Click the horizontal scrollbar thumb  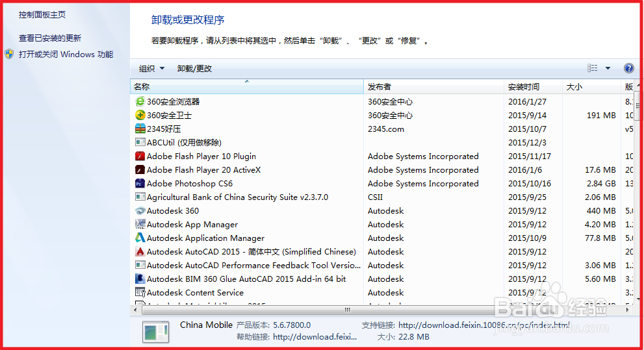pos(348,310)
